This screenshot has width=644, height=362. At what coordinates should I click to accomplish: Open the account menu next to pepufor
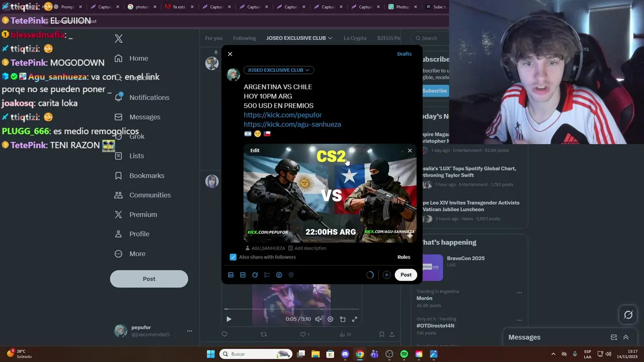pos(190,331)
